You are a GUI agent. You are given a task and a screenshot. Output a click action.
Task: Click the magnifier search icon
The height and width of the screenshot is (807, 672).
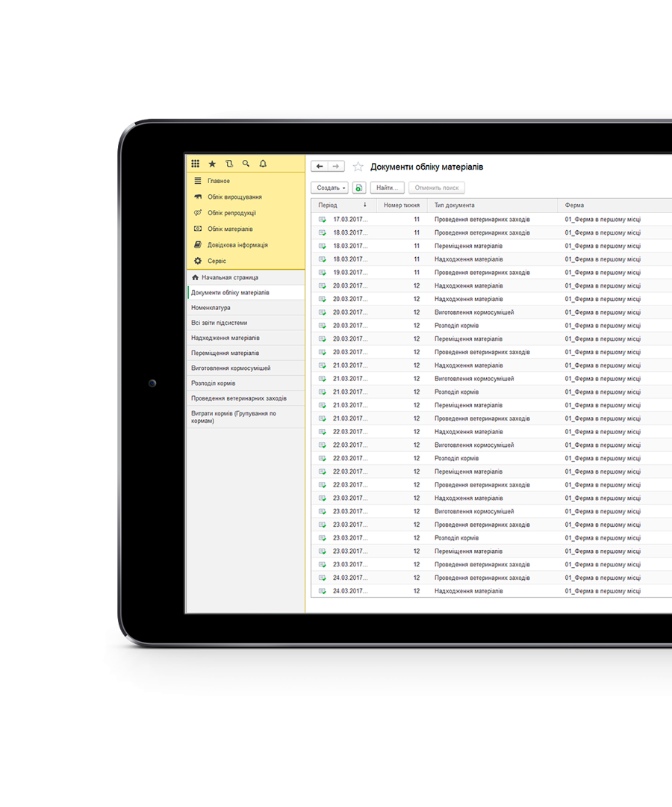[246, 164]
